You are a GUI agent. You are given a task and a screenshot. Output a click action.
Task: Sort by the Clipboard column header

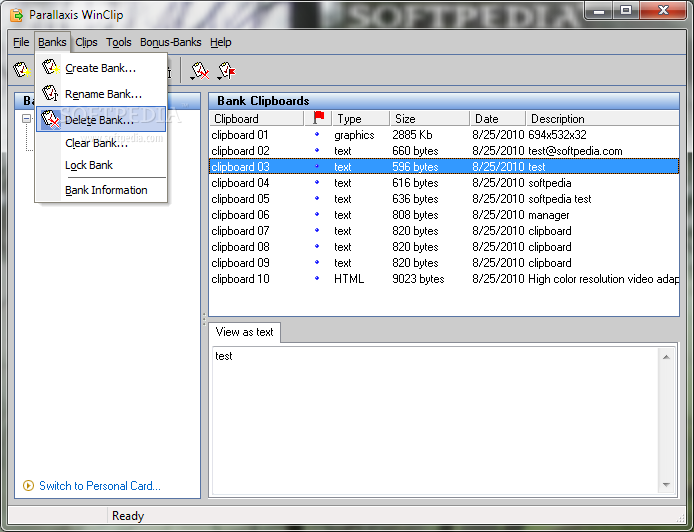tap(257, 119)
